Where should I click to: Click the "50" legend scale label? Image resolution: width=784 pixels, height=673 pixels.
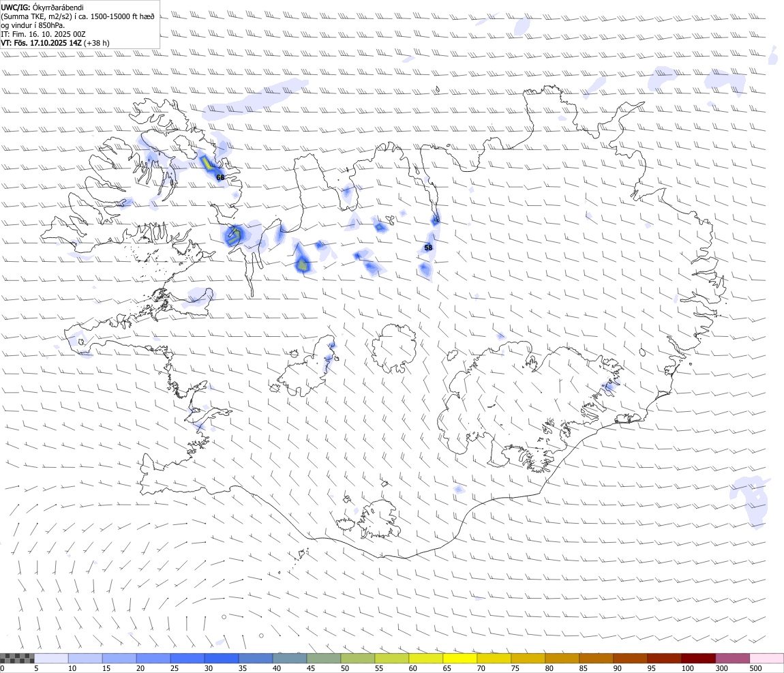coord(345,668)
